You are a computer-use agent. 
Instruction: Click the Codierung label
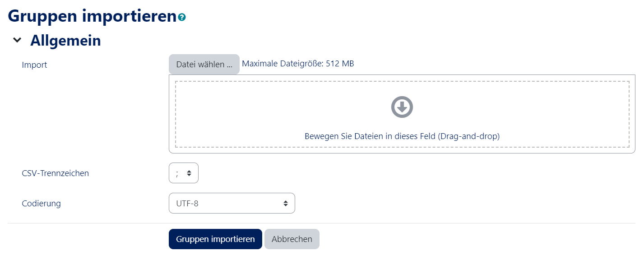point(41,203)
